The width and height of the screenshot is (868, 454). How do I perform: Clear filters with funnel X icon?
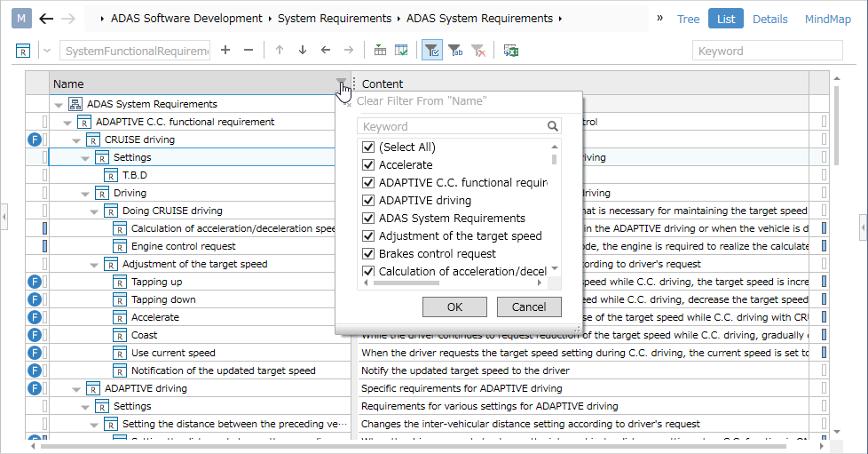coord(478,51)
